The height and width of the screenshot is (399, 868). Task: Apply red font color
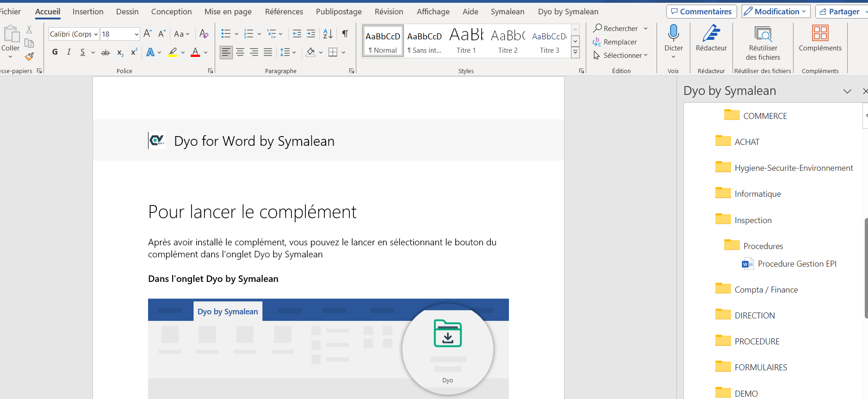coord(195,52)
